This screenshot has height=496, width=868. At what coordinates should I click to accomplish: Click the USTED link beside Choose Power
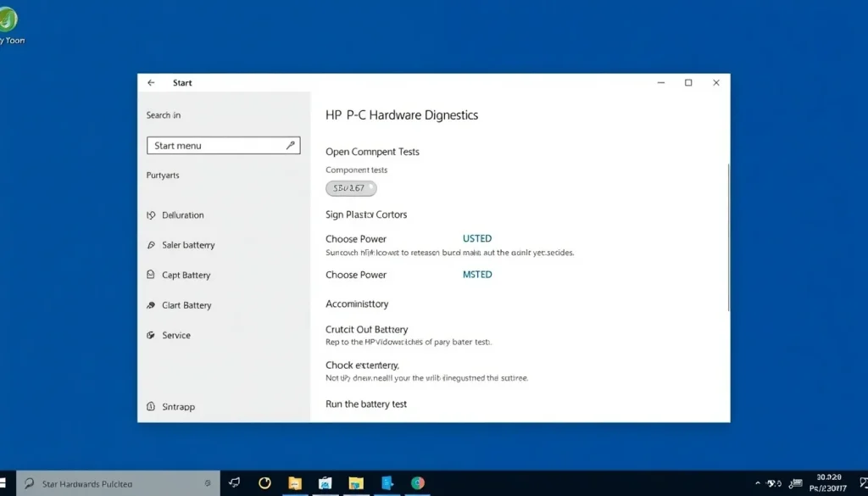[x=477, y=238]
